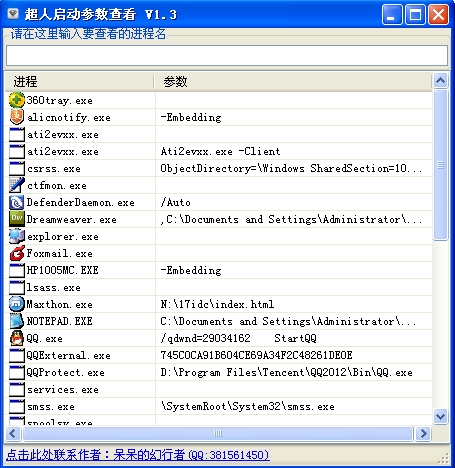This screenshot has width=455, height=468.
Task: Click the N:\17idc\index.html parameter
Action: (x=217, y=304)
